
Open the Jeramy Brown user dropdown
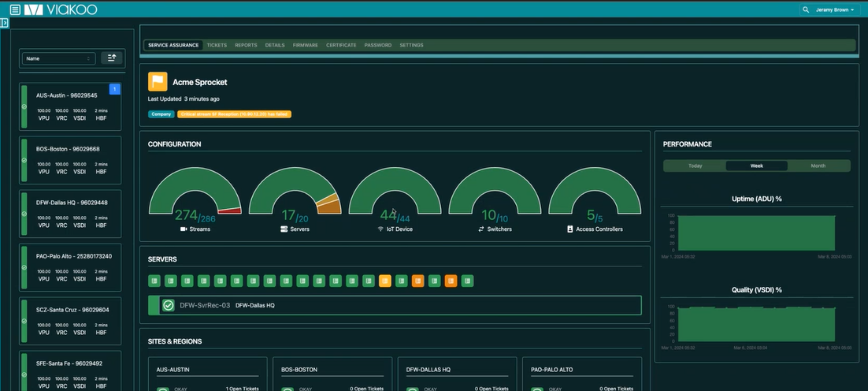[x=834, y=9]
